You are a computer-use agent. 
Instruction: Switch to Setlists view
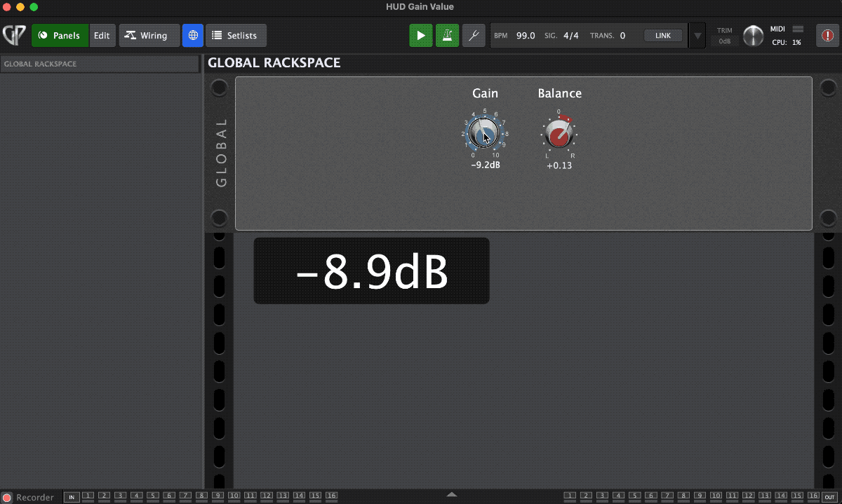tap(236, 35)
